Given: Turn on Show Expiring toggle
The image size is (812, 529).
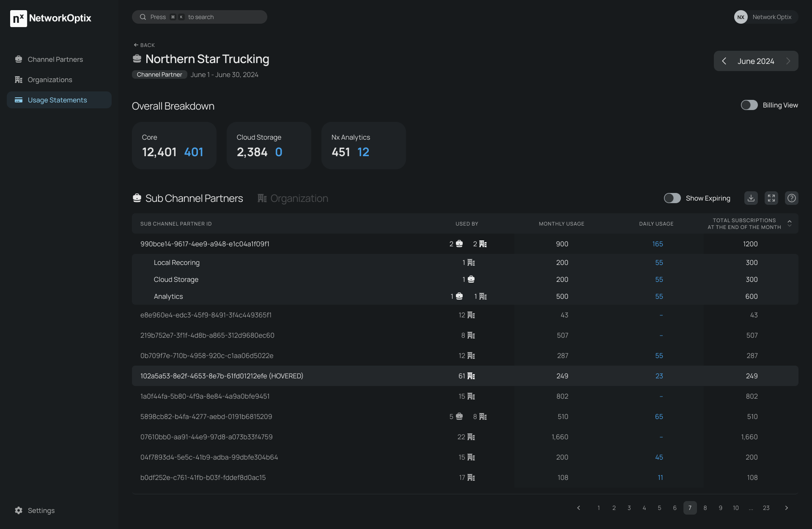Looking at the screenshot, I should pos(672,198).
